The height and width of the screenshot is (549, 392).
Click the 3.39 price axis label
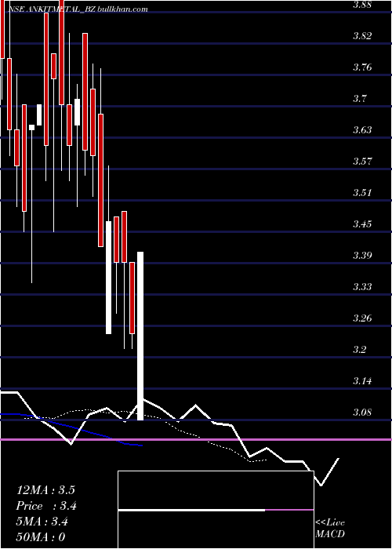coord(364,255)
